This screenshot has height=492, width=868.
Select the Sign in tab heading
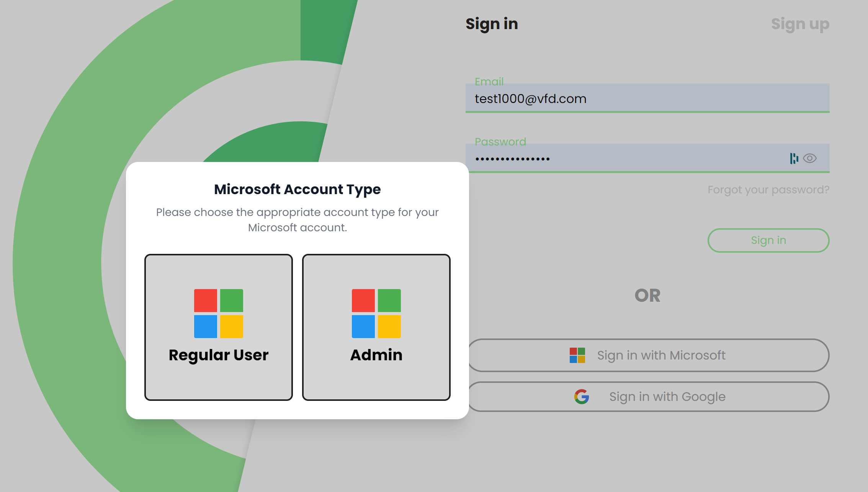click(492, 24)
